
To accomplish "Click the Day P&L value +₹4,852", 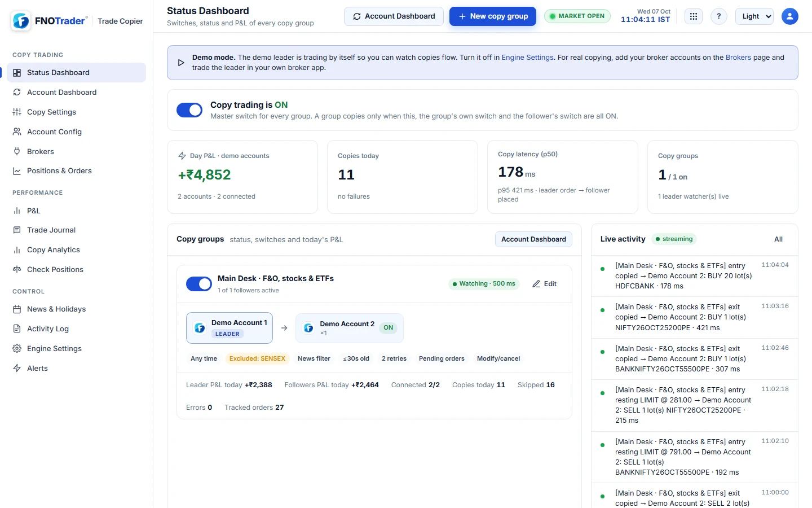I will (205, 175).
